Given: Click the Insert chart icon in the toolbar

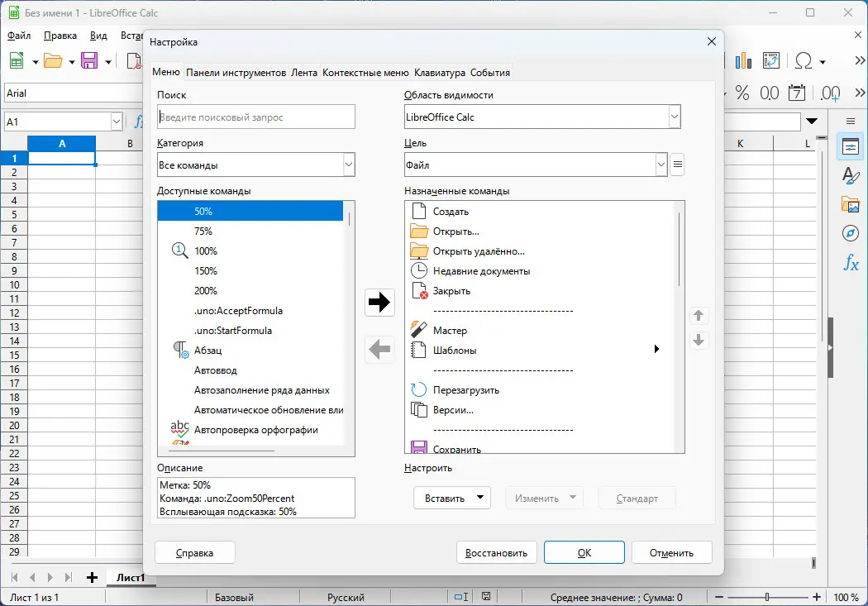Looking at the screenshot, I should tap(743, 60).
